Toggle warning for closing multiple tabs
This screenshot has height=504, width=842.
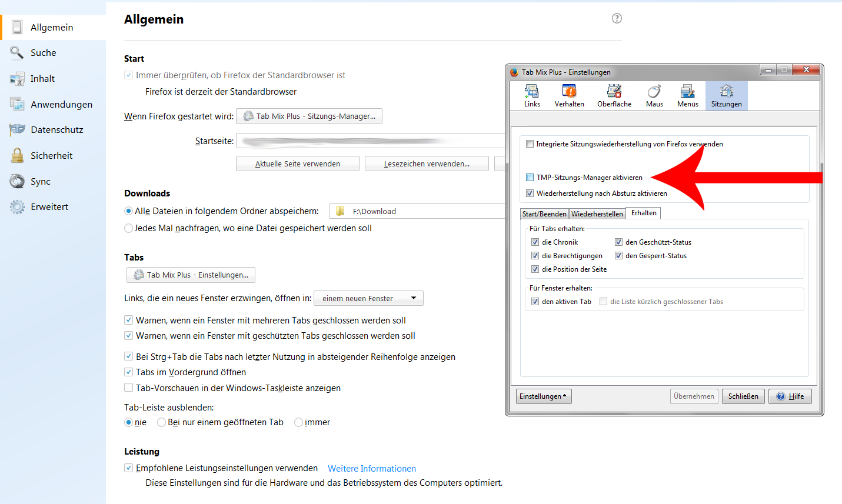coord(128,320)
